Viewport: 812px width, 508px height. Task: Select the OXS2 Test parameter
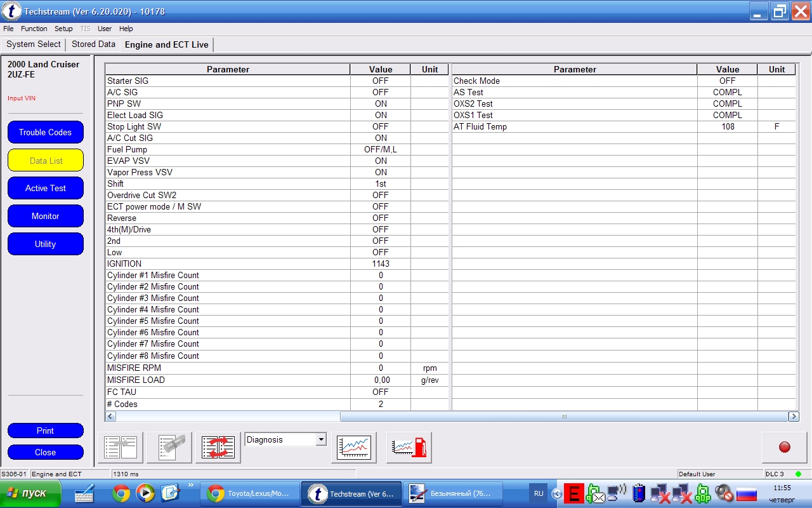[x=624, y=104]
